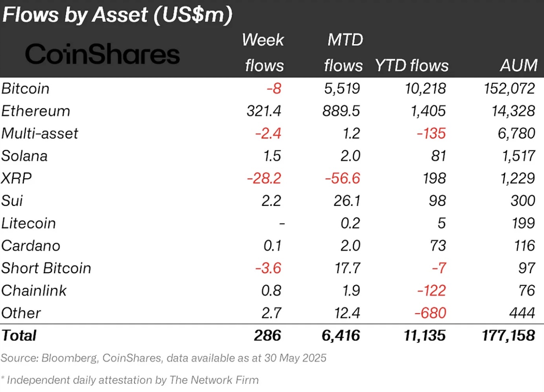This screenshot has width=544, height=392.
Task: Click Ethereum's 321.4 week flows value
Action: pos(264,111)
